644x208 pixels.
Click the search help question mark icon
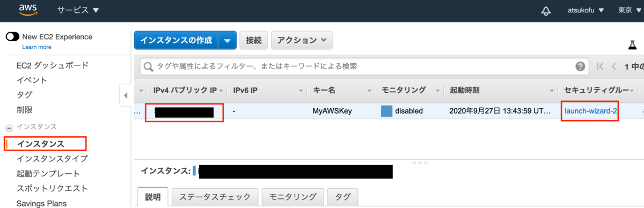tap(580, 66)
